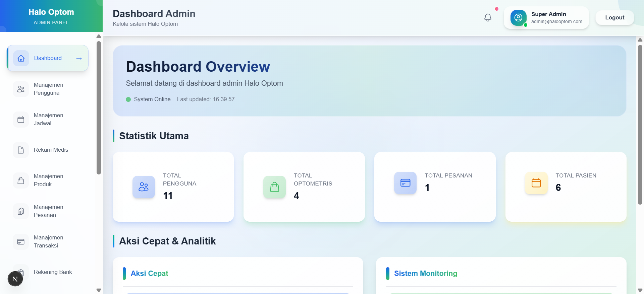Open the Dashboard menu item

(x=48, y=58)
